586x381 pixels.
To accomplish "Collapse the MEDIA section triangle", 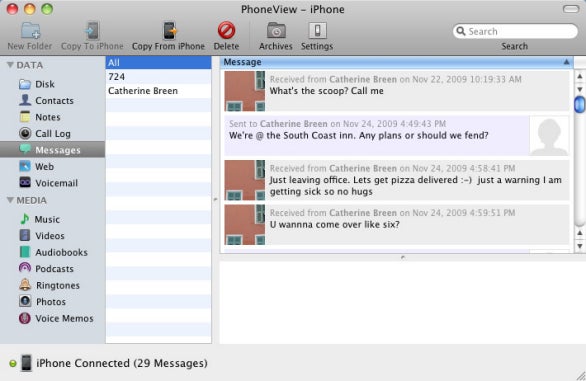I will (x=10, y=200).
